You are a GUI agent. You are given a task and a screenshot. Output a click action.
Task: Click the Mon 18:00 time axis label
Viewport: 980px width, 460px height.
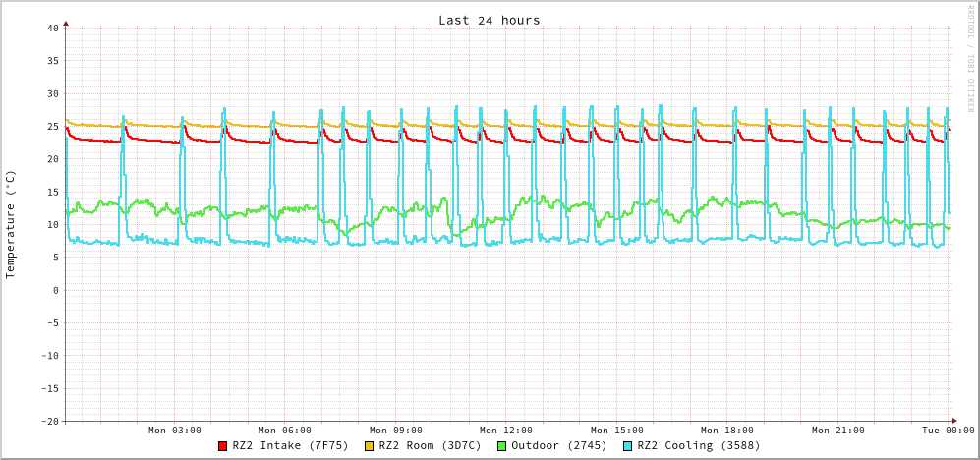[x=727, y=431]
